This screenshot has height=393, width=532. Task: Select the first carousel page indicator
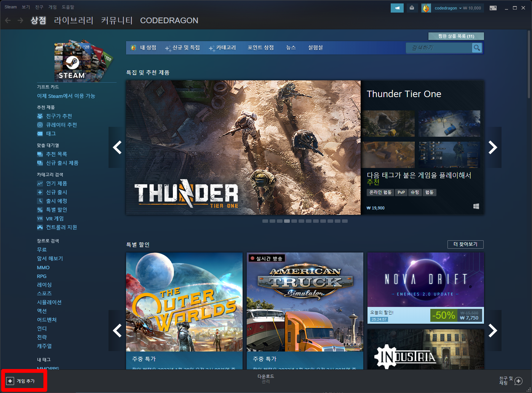click(x=265, y=221)
